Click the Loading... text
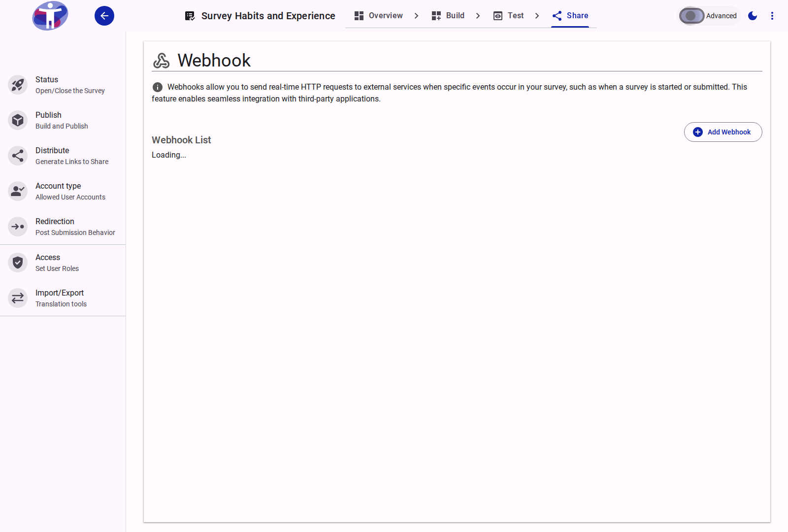Screen dimensions: 788x532 coord(169,155)
